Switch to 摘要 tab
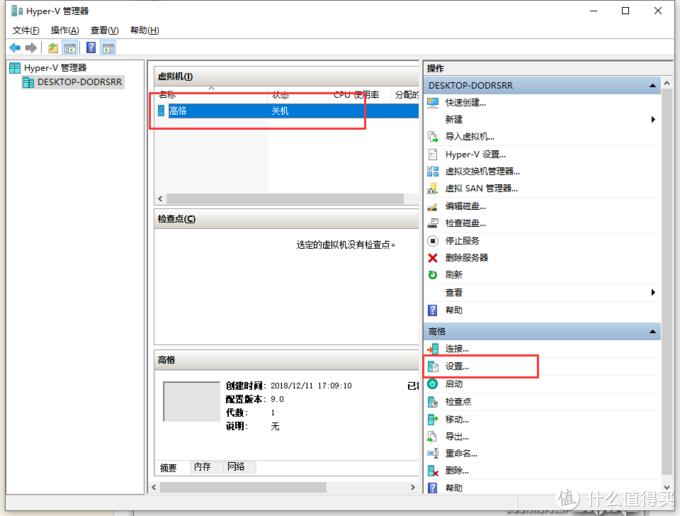The width and height of the screenshot is (680, 516). pyautogui.click(x=169, y=467)
